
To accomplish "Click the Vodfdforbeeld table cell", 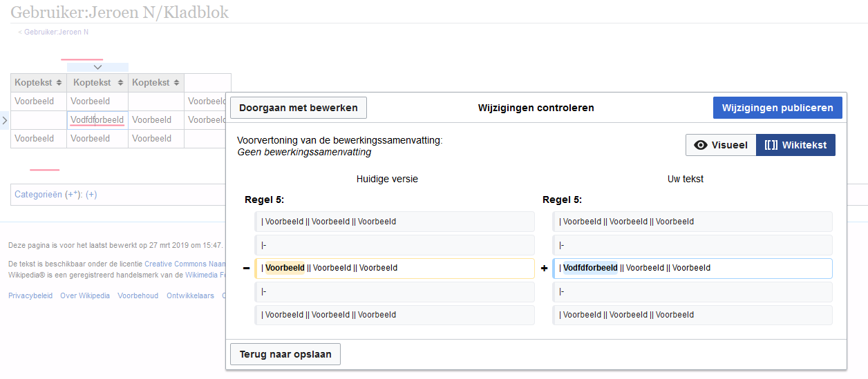I will tap(97, 120).
